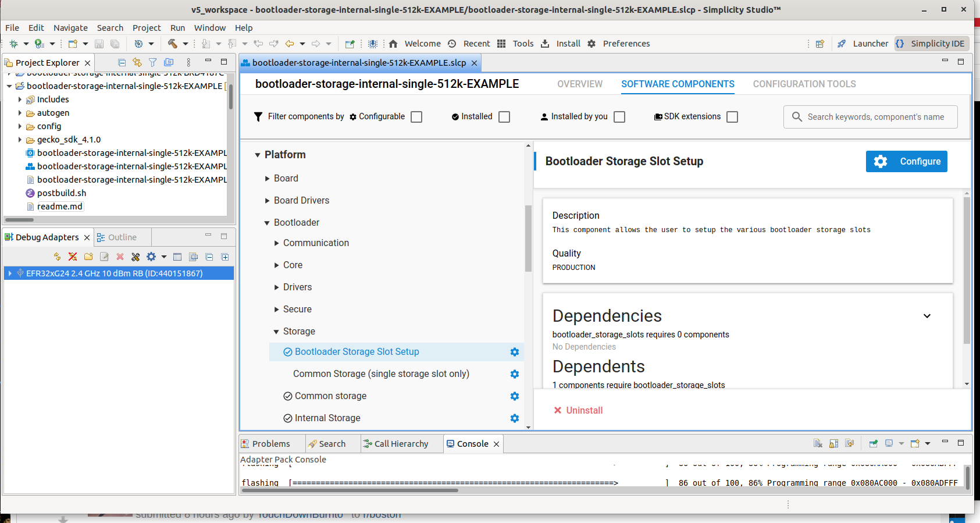Screen dimensions: 980x523
Task: Open the Project menu
Action: click(147, 28)
